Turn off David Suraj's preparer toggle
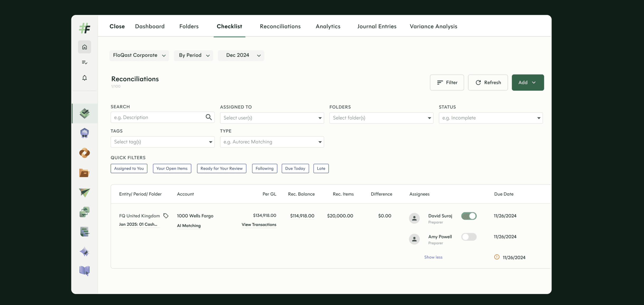The image size is (644, 305). (x=469, y=216)
